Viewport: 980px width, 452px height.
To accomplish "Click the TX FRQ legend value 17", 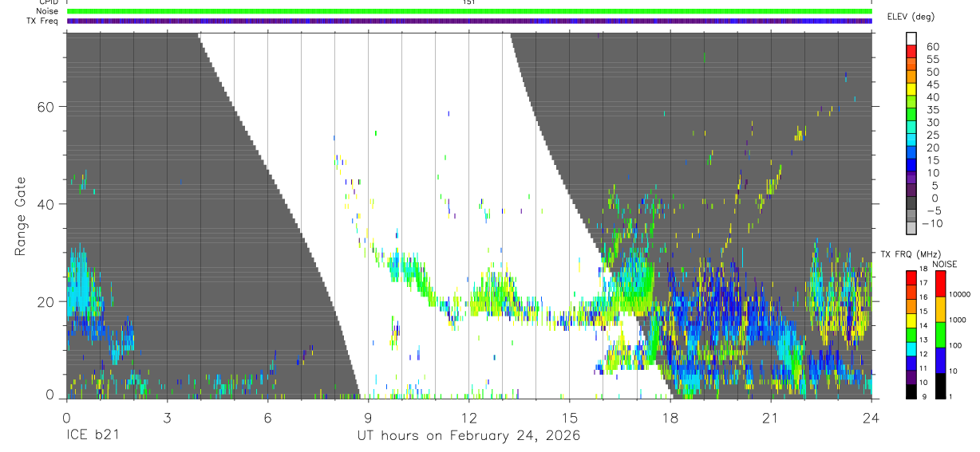I will 922,283.
